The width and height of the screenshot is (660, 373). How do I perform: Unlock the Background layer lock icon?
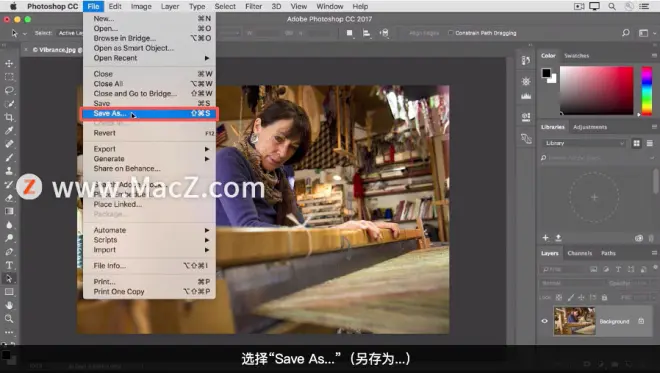pyautogui.click(x=641, y=321)
